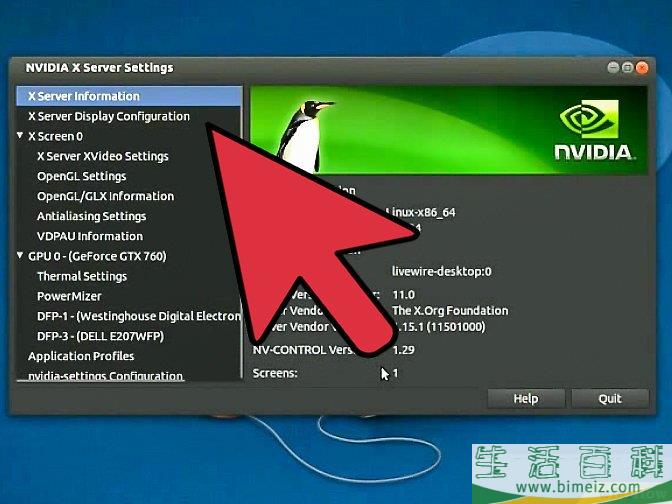Open OpenGL Settings page

(81, 176)
